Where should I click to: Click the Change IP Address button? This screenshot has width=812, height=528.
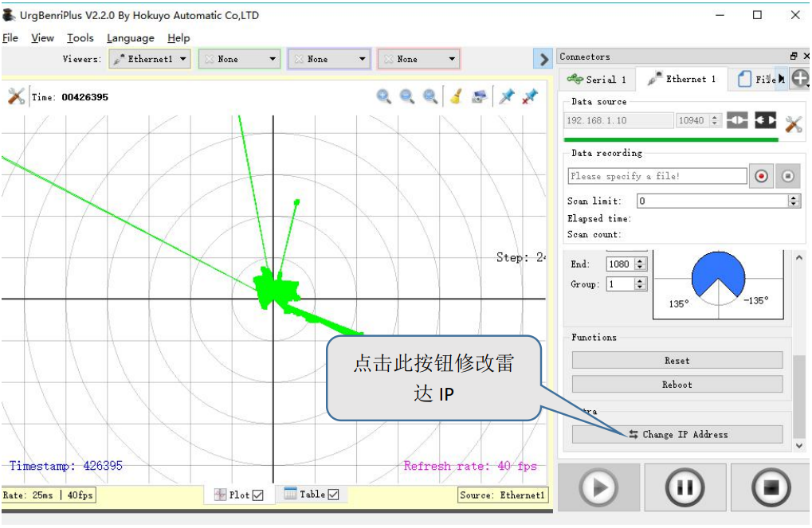click(677, 434)
